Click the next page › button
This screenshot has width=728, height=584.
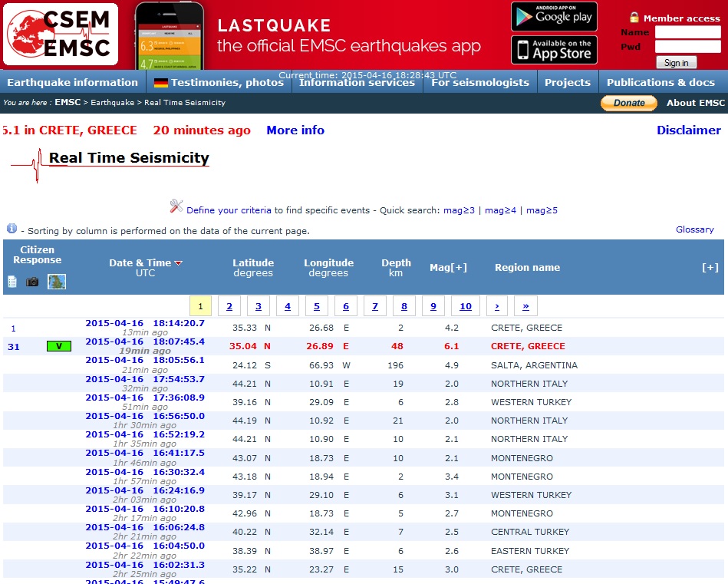point(497,306)
